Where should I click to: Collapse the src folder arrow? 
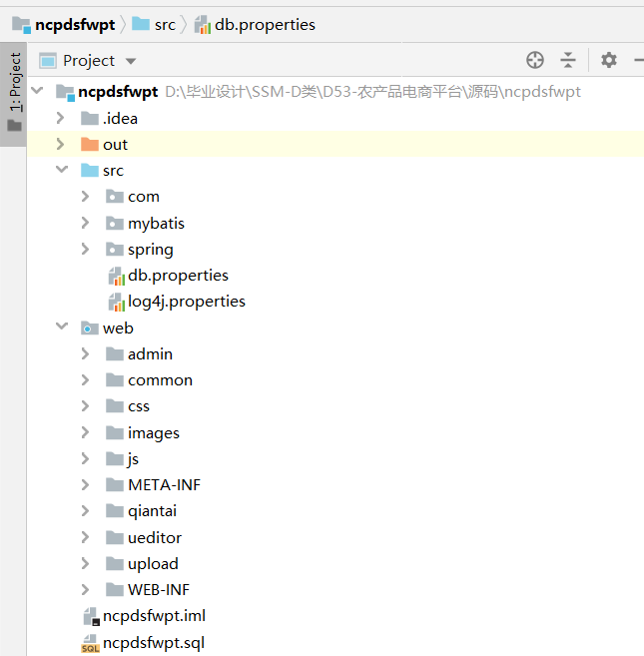click(61, 171)
